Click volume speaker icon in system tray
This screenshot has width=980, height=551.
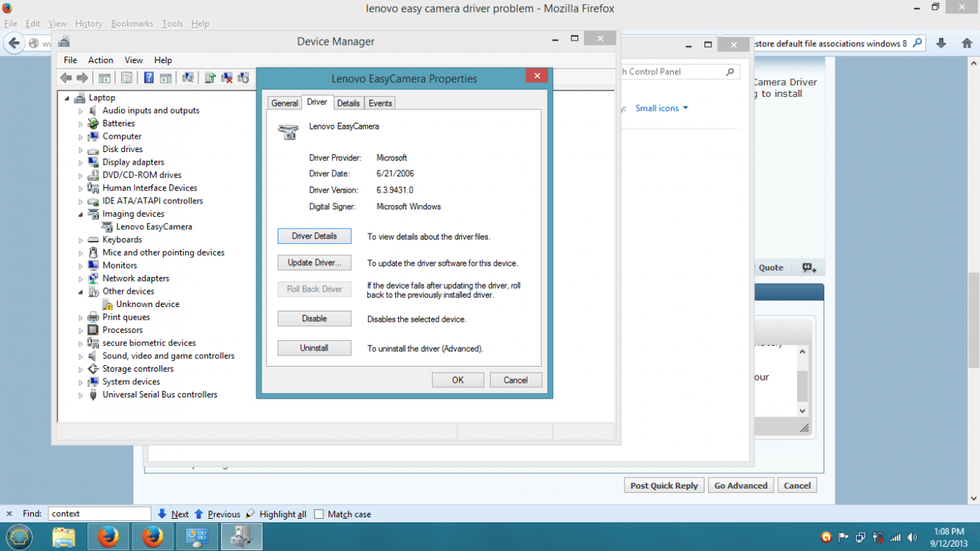(x=912, y=537)
